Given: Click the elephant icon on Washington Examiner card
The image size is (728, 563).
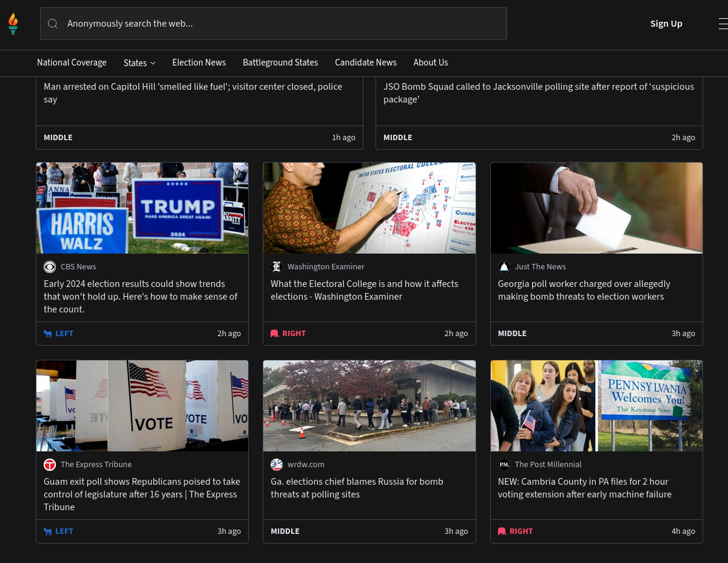Looking at the screenshot, I should click(x=275, y=334).
